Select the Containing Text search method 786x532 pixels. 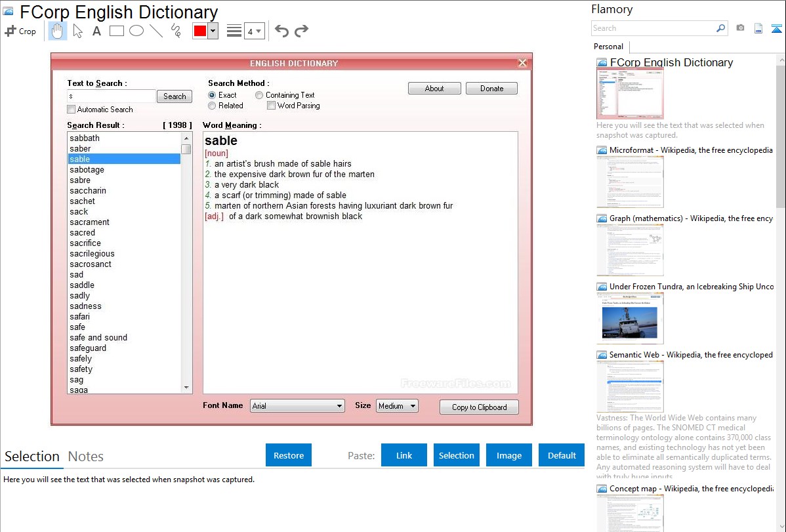coord(259,94)
